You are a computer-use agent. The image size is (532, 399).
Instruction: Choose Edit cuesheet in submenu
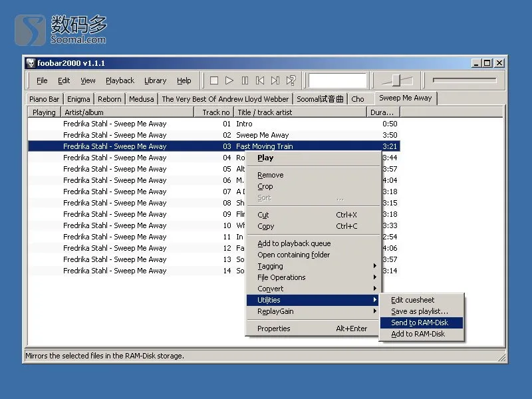tap(422, 300)
